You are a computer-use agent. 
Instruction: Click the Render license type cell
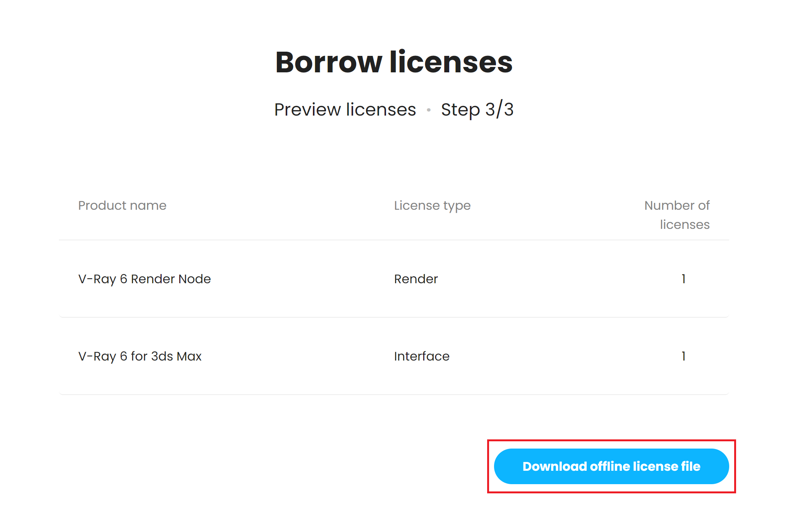coord(416,279)
